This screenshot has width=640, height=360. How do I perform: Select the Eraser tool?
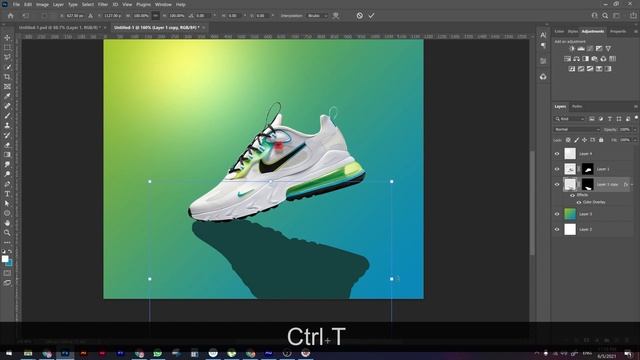pyautogui.click(x=7, y=145)
